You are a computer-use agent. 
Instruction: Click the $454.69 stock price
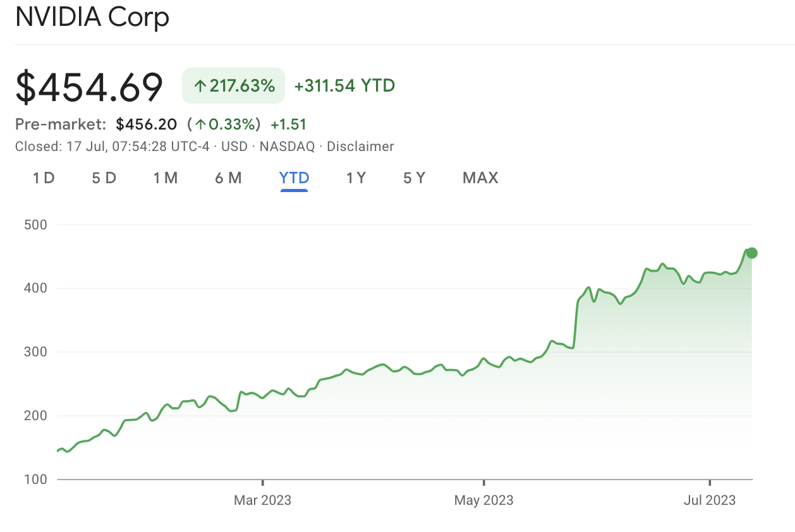pyautogui.click(x=89, y=87)
